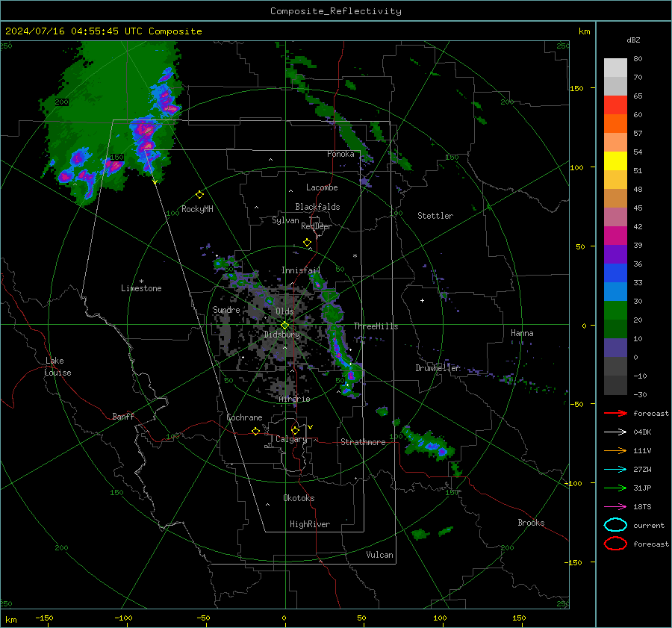This screenshot has height=628, width=672.
Task: Select the Limestone label
Action: (141, 288)
